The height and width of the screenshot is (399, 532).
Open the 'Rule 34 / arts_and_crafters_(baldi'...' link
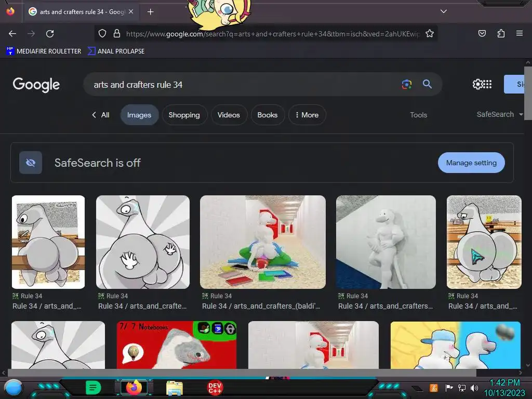click(261, 306)
